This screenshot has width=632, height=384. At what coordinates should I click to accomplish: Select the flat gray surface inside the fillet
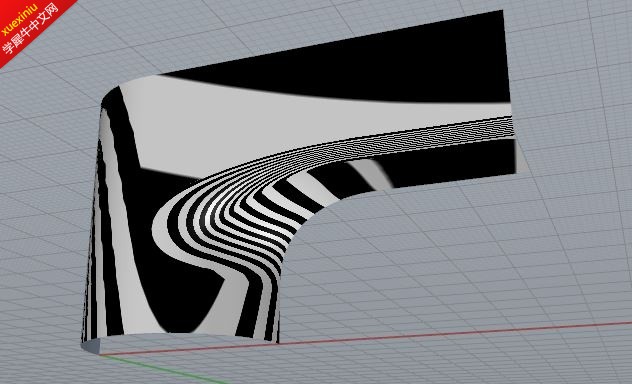(443, 258)
